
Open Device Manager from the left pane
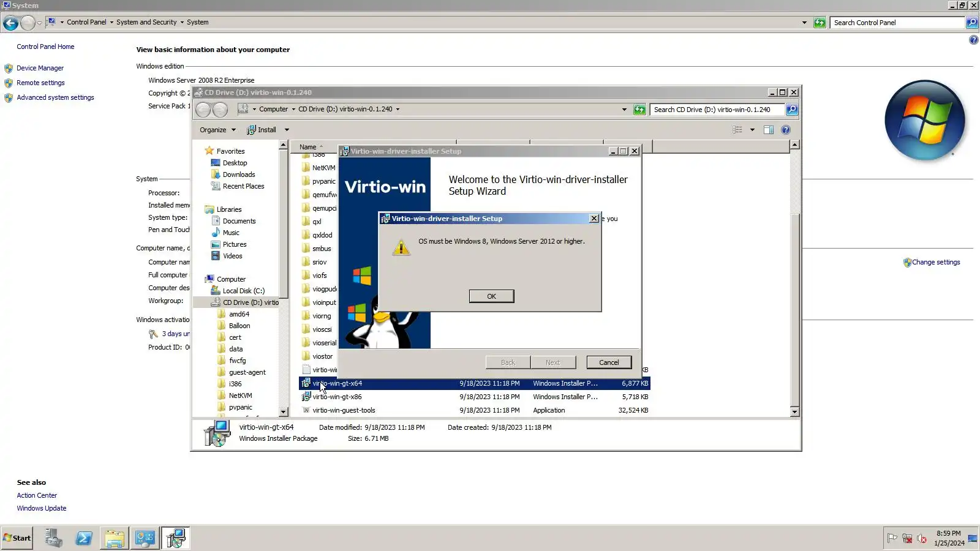40,68
